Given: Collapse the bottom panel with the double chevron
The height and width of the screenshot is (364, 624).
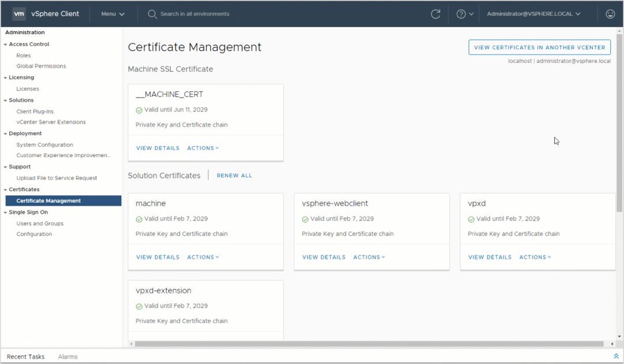Looking at the screenshot, I should point(615,356).
